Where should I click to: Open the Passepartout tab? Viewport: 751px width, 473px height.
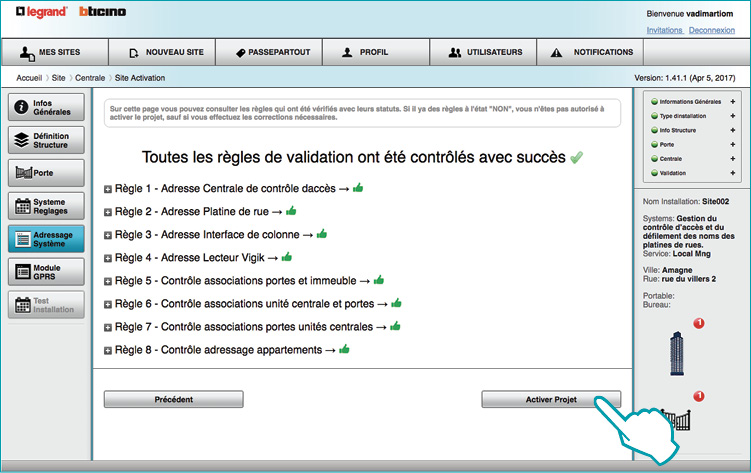click(x=272, y=52)
